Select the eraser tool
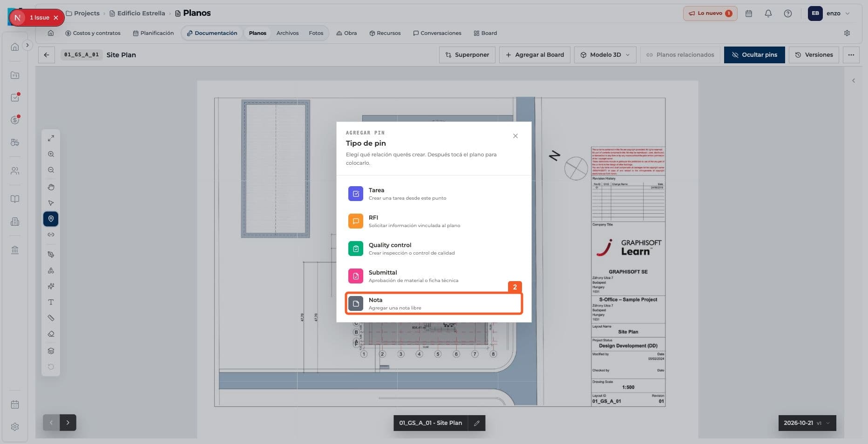This screenshot has width=868, height=444. tap(51, 334)
